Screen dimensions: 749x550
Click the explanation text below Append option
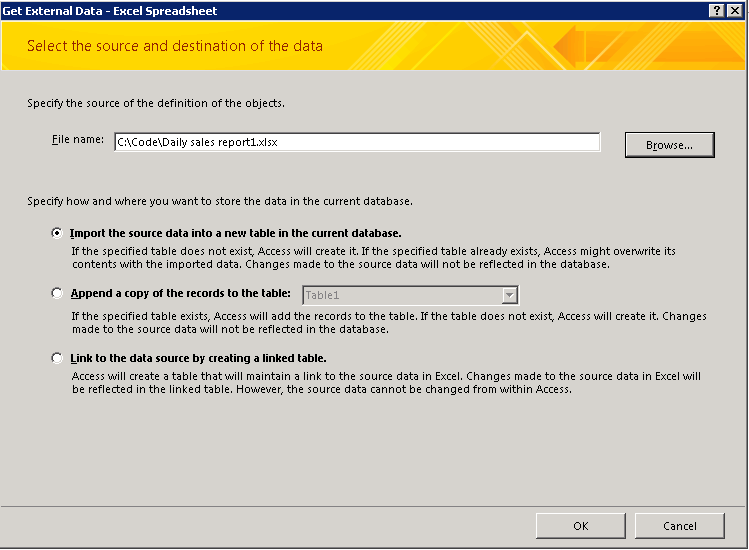[389, 323]
